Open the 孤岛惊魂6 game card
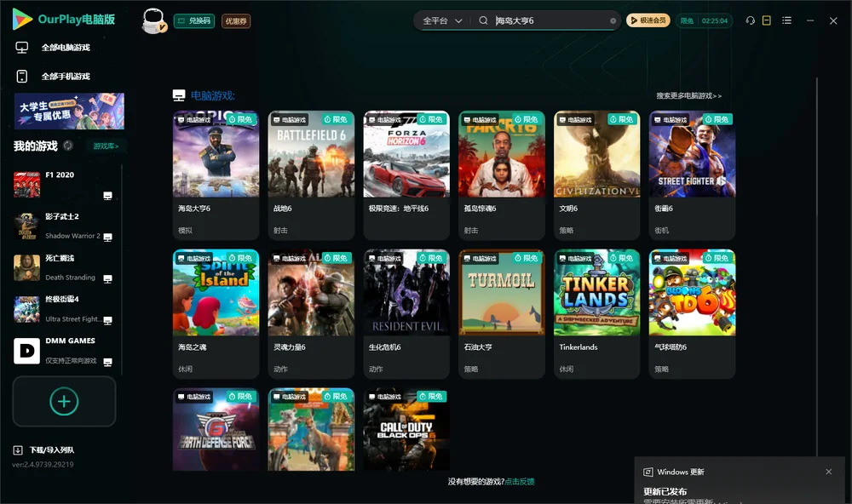Viewport: 852px width, 504px height. pos(502,175)
